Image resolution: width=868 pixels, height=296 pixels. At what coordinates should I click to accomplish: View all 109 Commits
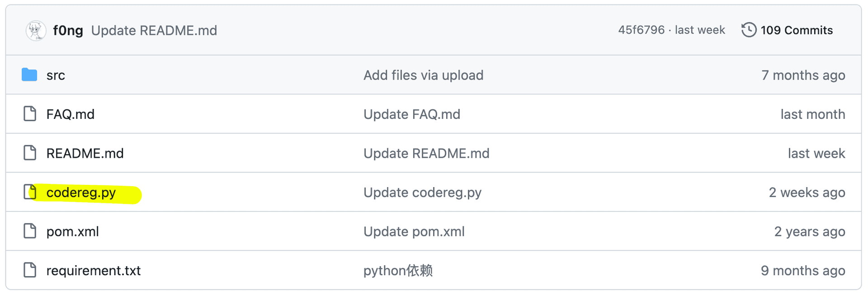[797, 30]
